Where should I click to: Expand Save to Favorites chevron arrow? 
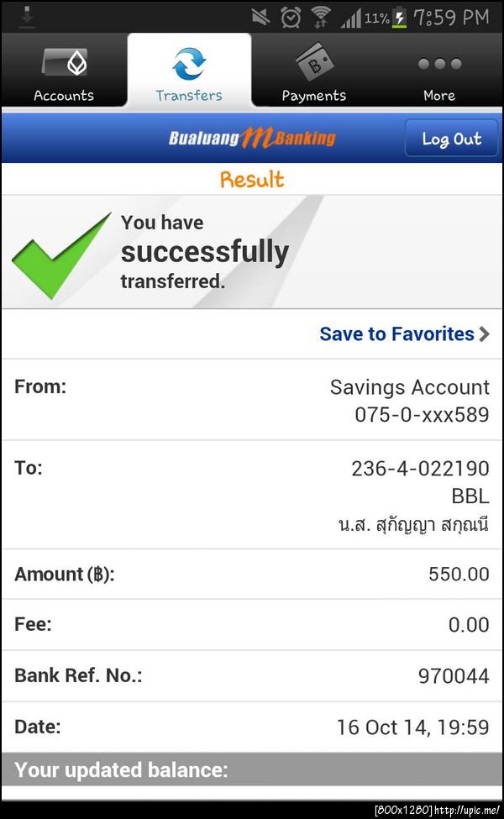coord(484,334)
